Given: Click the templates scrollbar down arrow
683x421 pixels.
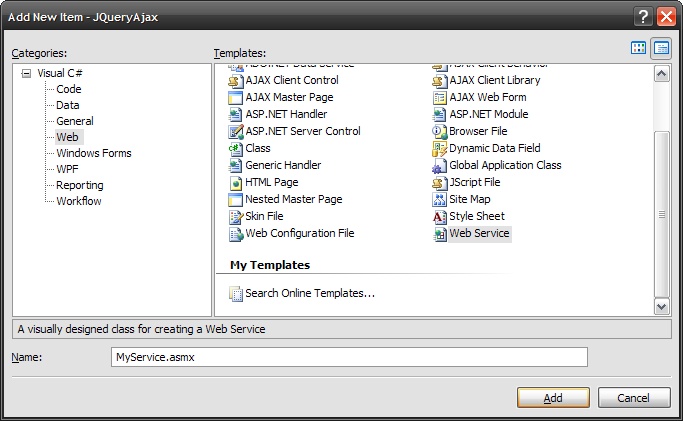Looking at the screenshot, I should click(662, 306).
